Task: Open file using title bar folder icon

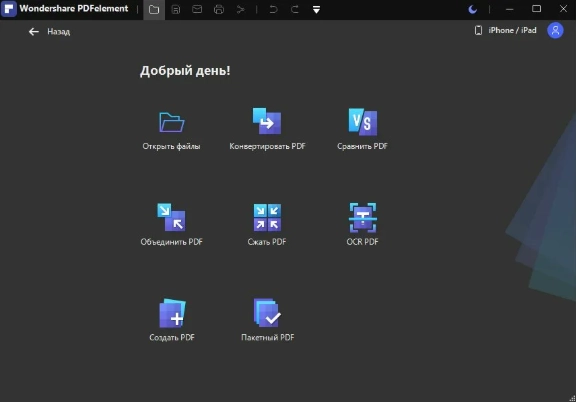Action: coord(154,10)
